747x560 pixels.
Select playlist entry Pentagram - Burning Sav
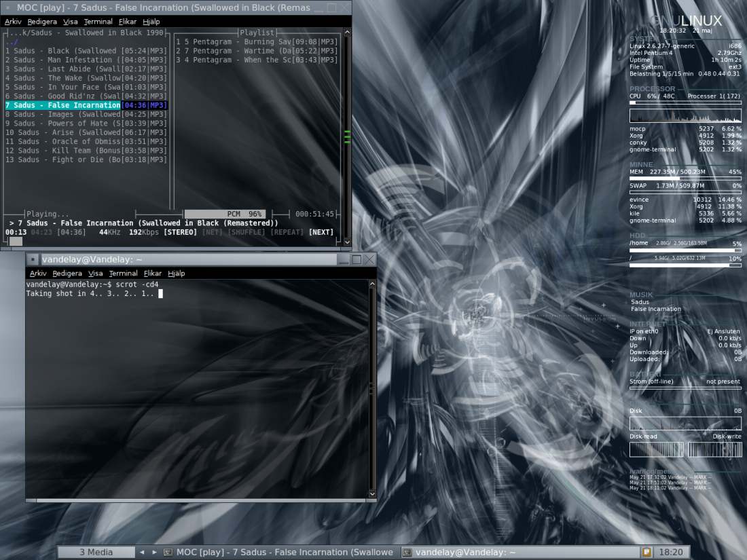click(257, 41)
